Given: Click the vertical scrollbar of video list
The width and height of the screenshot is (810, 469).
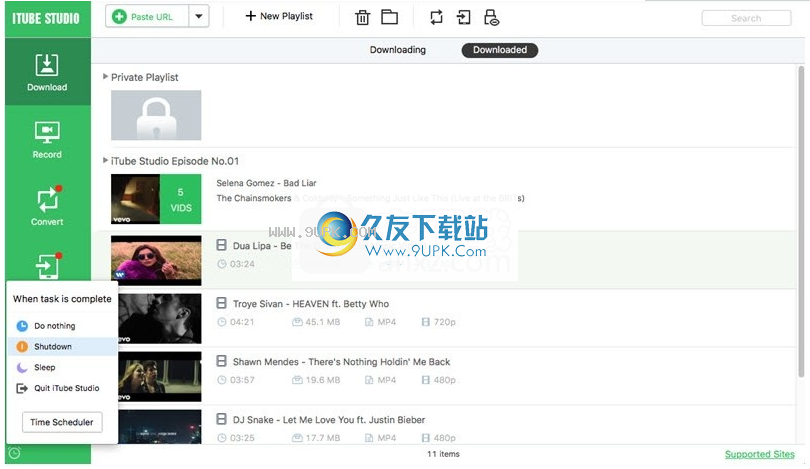Looking at the screenshot, I should pyautogui.click(x=801, y=222).
